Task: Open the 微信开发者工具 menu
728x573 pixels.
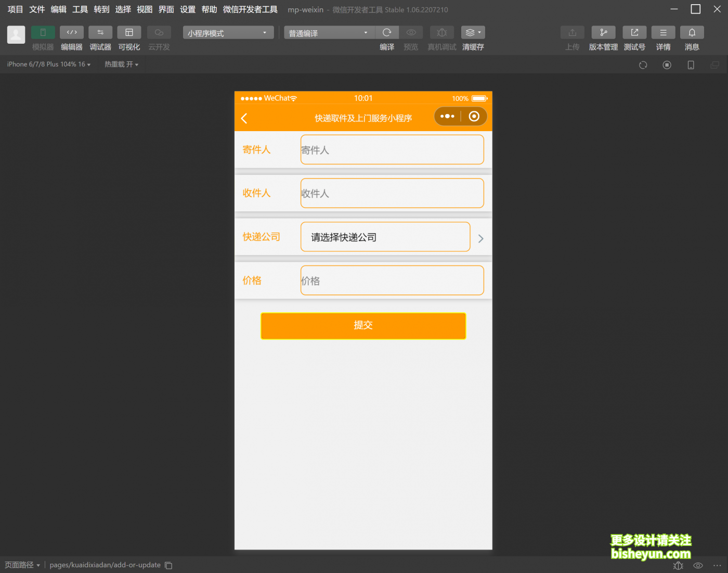Action: click(251, 9)
